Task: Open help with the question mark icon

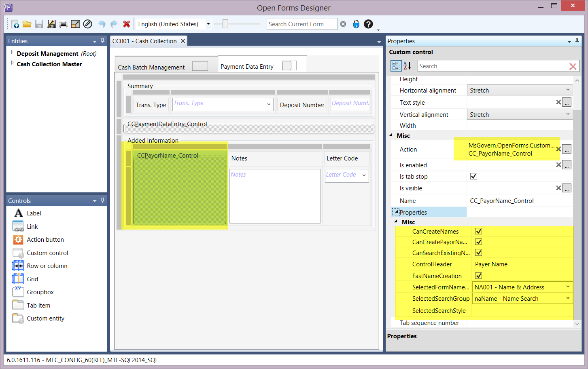Action: [368, 24]
